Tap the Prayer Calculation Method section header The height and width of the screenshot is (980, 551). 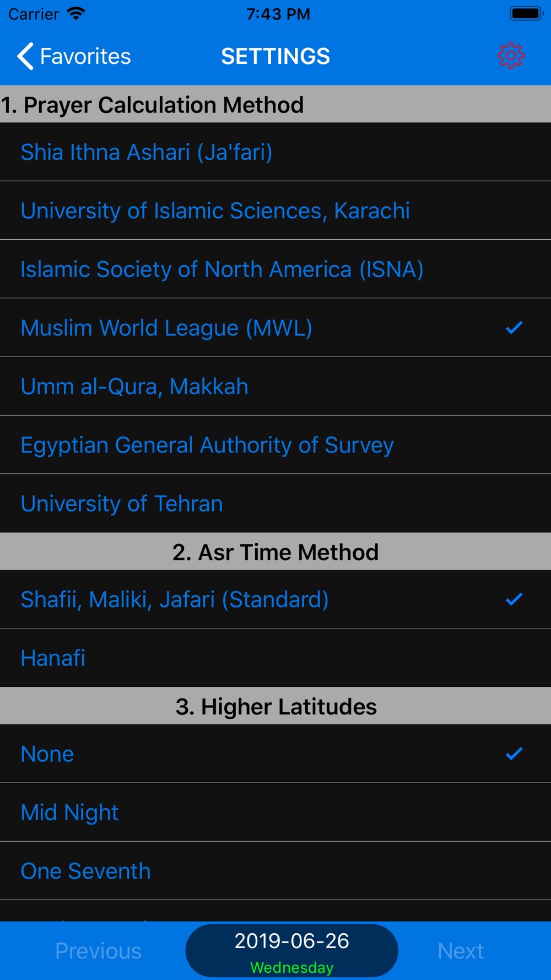[275, 104]
